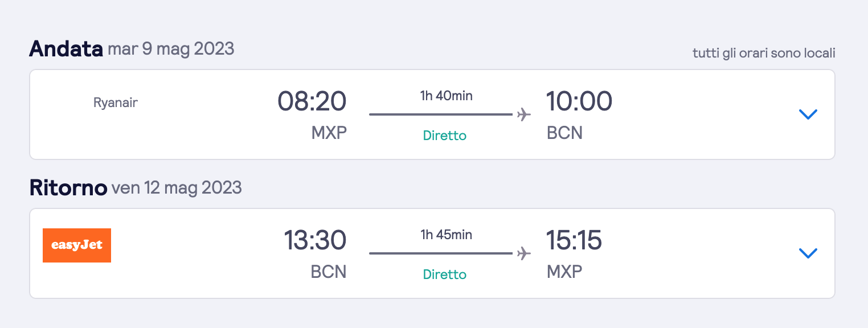Click the 'tutti gli orari sono locali' note
Screen dimensions: 868x328
coord(763,54)
